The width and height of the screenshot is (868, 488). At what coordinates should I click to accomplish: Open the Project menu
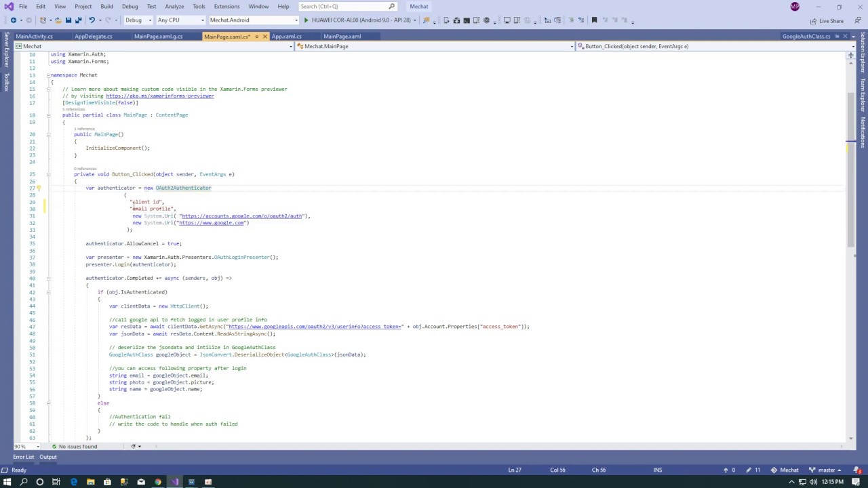(83, 7)
